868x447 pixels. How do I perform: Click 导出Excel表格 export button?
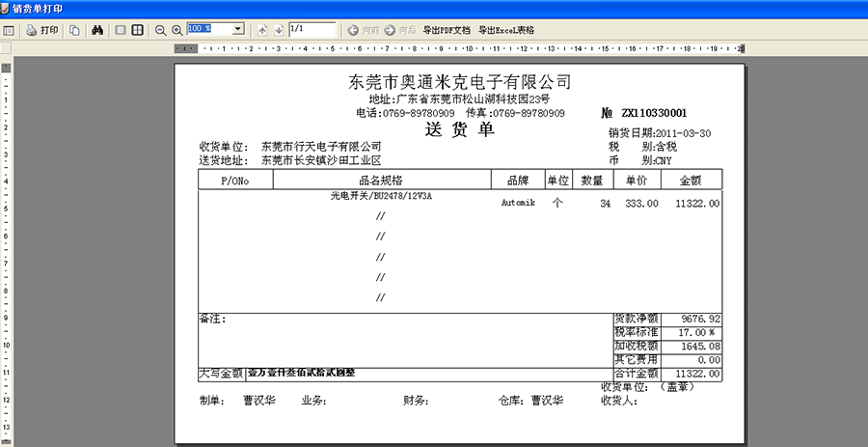click(x=506, y=31)
